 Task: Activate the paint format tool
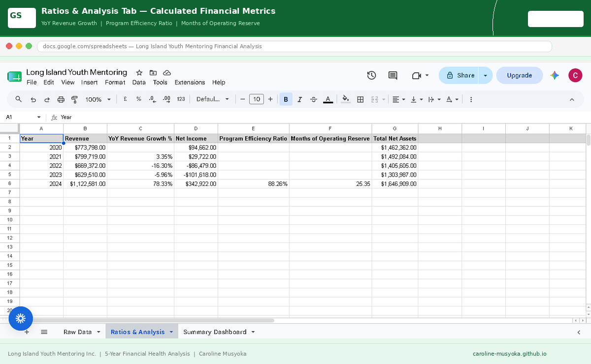[74, 99]
